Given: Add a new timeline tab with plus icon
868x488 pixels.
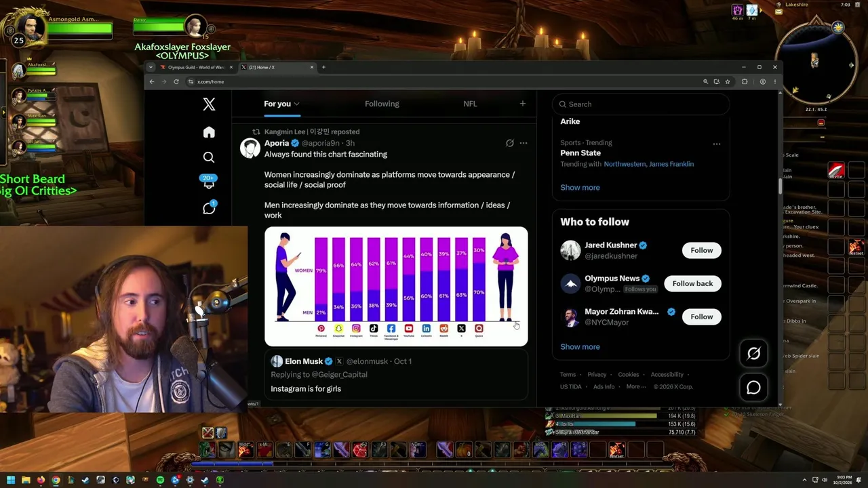Looking at the screenshot, I should pyautogui.click(x=522, y=104).
